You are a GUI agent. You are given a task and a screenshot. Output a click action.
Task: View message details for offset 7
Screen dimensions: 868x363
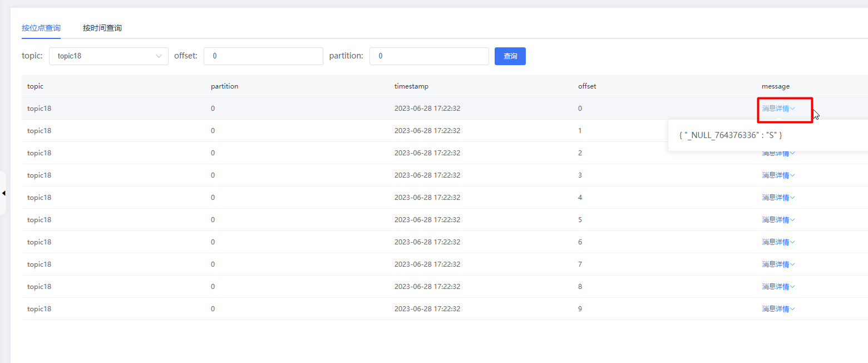pyautogui.click(x=778, y=264)
